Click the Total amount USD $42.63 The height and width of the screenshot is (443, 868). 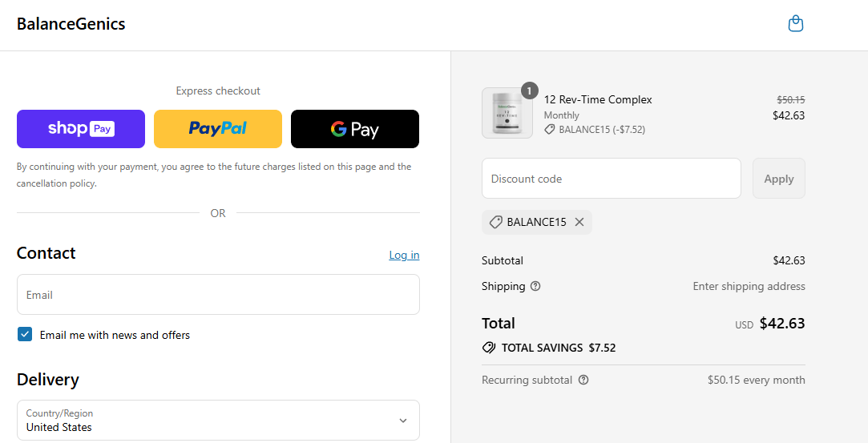770,324
